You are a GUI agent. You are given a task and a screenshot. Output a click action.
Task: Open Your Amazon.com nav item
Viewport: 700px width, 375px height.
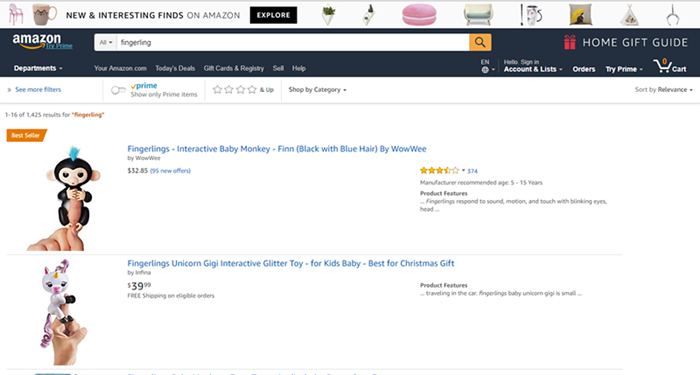point(120,68)
